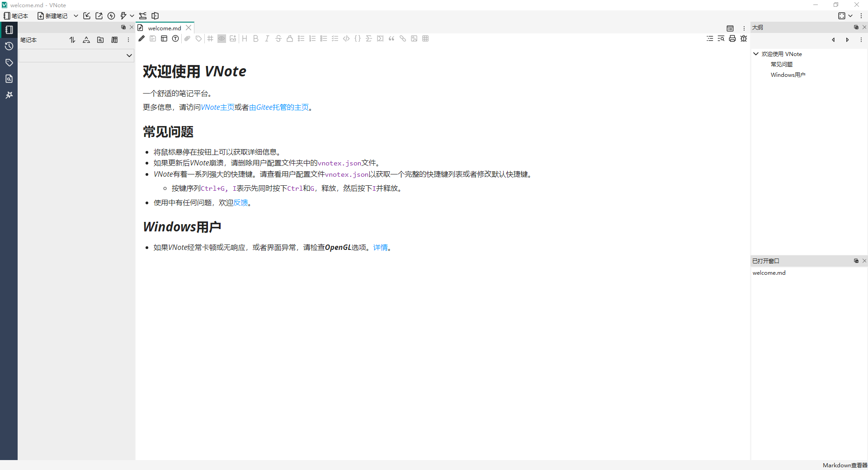Close the notebook navigation panel

tap(132, 27)
